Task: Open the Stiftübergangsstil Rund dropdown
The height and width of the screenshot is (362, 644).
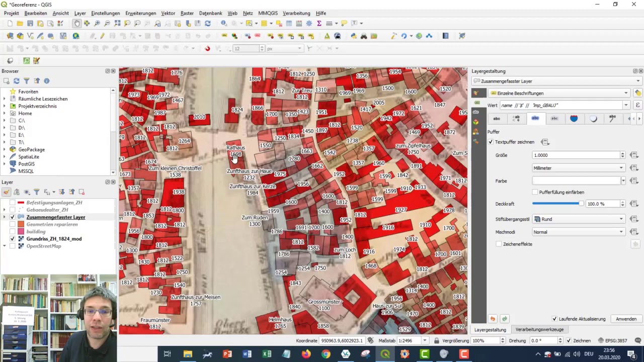Action: [579, 219]
